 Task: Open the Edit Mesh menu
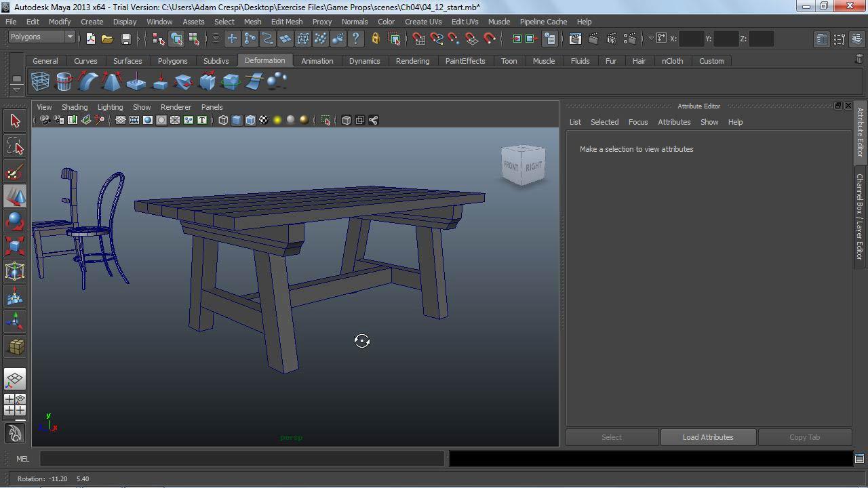tap(287, 22)
